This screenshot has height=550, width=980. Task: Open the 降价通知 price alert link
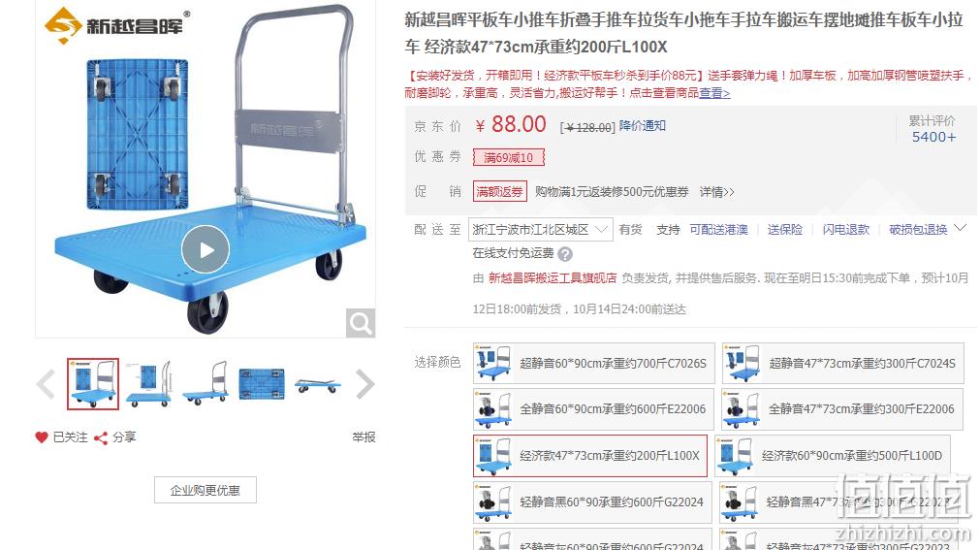click(643, 126)
